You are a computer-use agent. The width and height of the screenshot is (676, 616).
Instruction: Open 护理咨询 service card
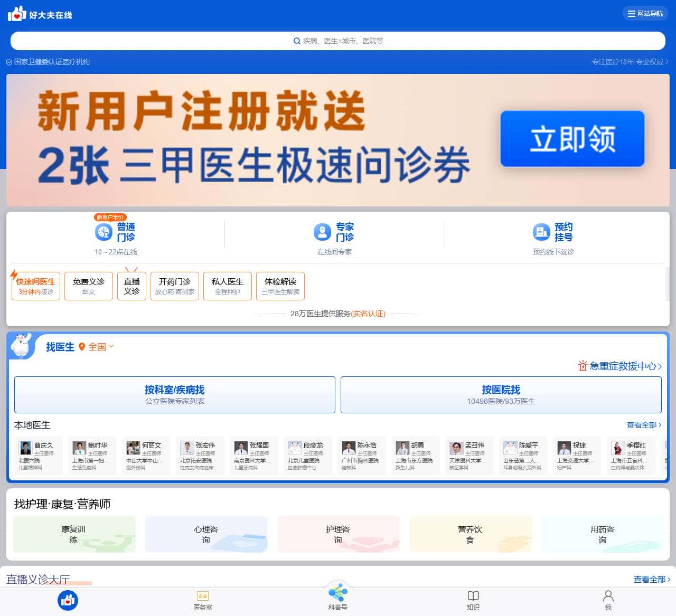[x=339, y=534]
